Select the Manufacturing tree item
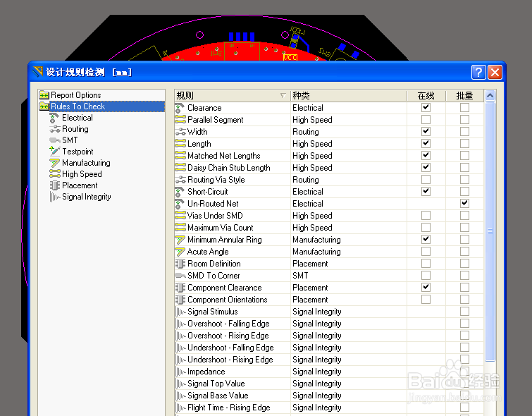This screenshot has width=532, height=416. [x=86, y=163]
